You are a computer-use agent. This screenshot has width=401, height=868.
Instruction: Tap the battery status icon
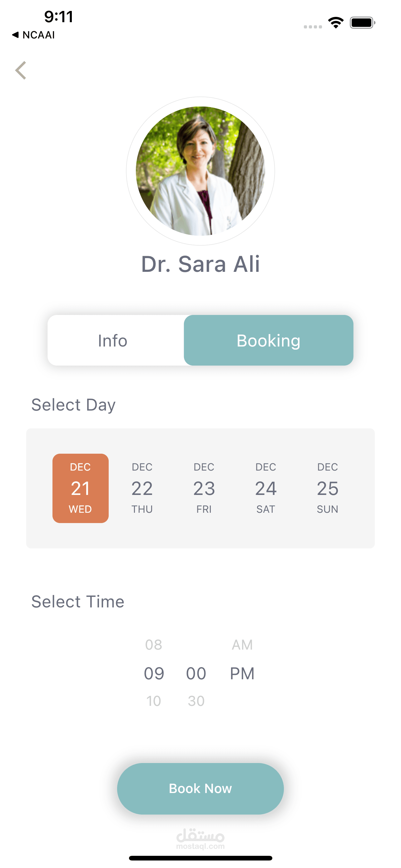362,23
